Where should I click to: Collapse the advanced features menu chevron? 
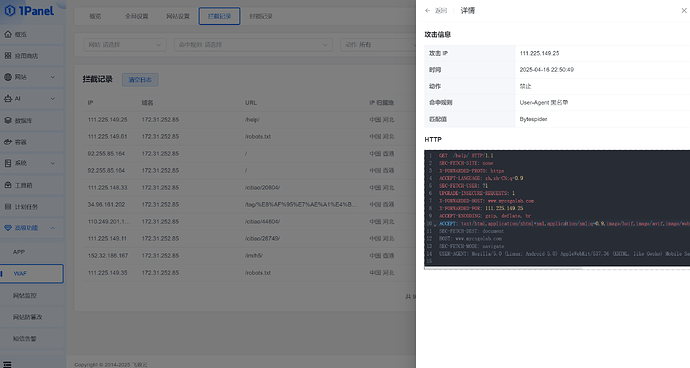click(53, 228)
